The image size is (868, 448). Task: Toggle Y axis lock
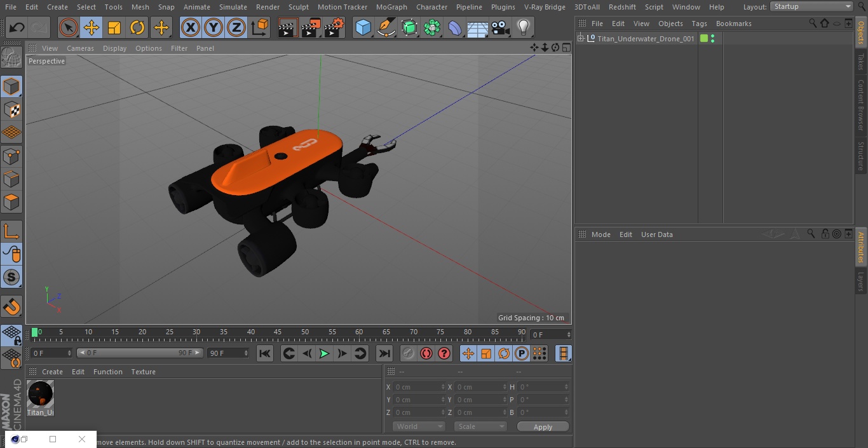tap(214, 28)
